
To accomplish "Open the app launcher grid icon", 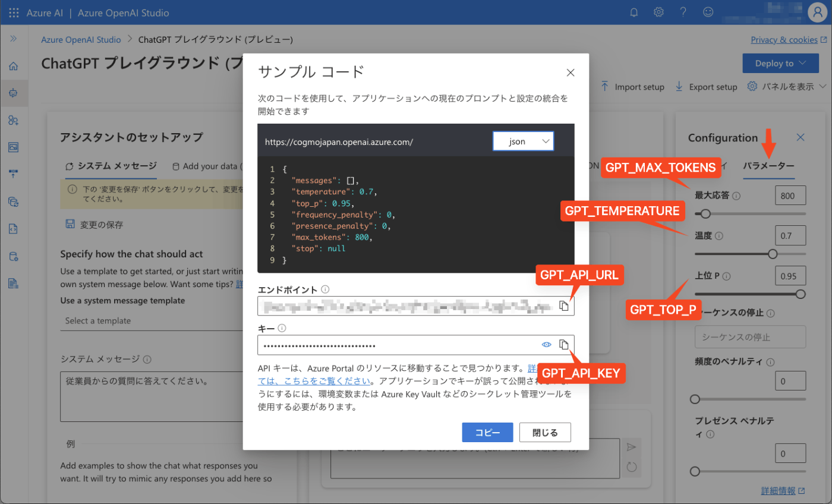I will [14, 12].
